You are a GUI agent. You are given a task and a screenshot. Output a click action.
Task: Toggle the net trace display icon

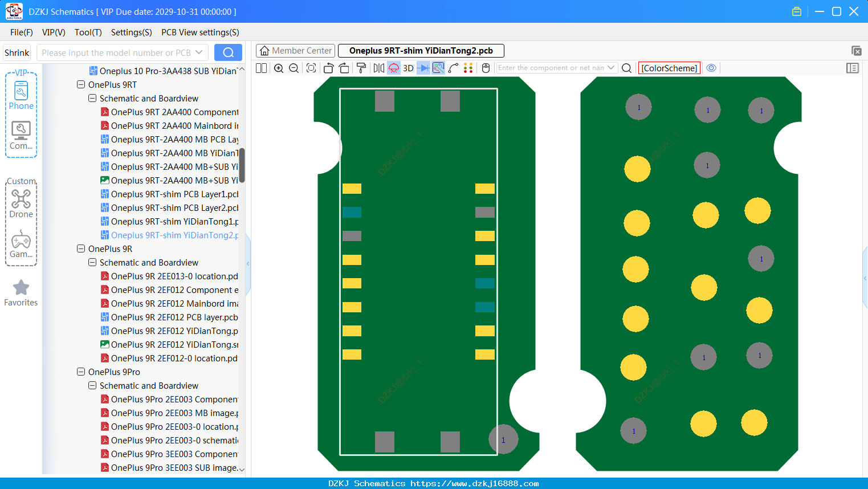tap(438, 68)
